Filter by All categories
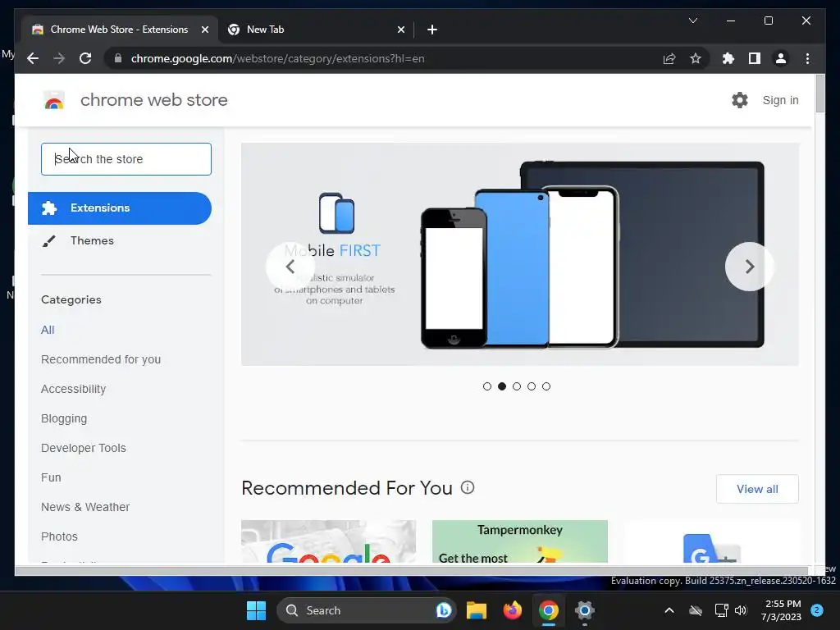 point(48,330)
